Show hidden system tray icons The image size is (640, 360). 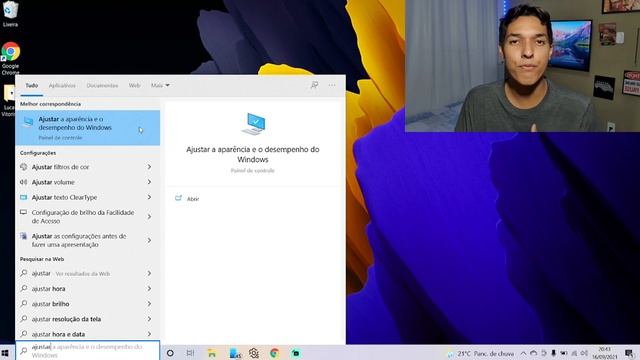point(523,353)
